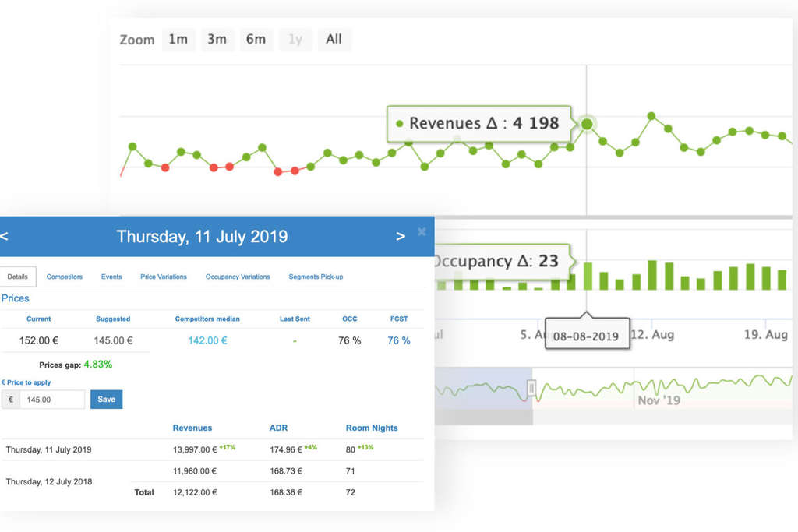
Task: Select the 3m zoom range
Action: coord(217,39)
